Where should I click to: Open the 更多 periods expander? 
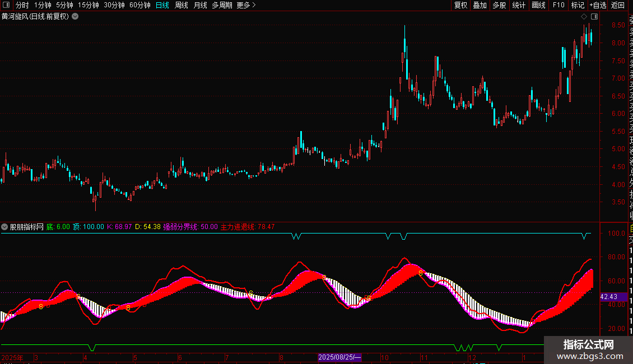246,5
